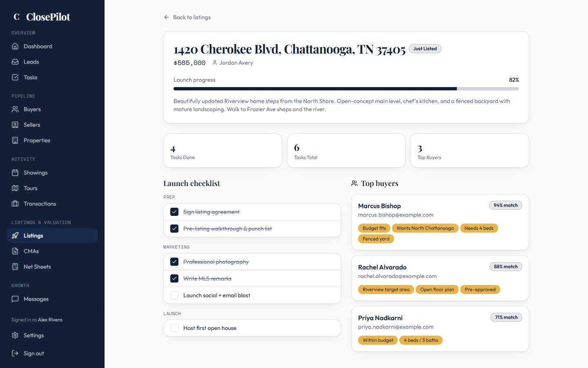Click the $585,000 price
Image resolution: width=588 pixels, height=368 pixels.
189,63
